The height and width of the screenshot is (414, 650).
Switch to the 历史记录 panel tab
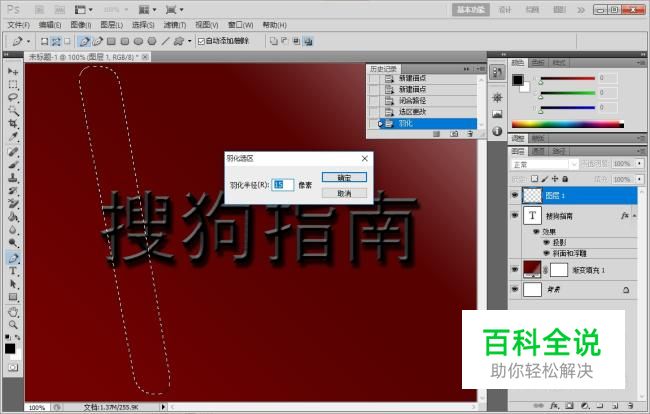pyautogui.click(x=383, y=69)
